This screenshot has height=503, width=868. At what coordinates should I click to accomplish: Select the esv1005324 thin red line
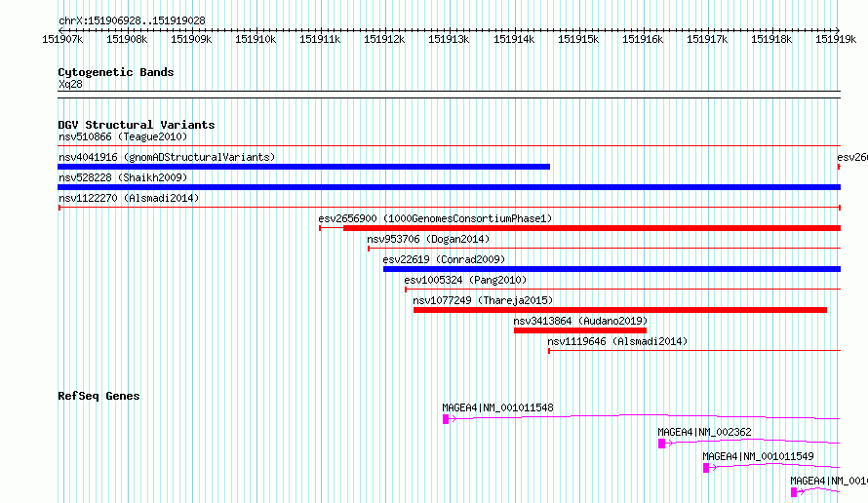click(622, 290)
